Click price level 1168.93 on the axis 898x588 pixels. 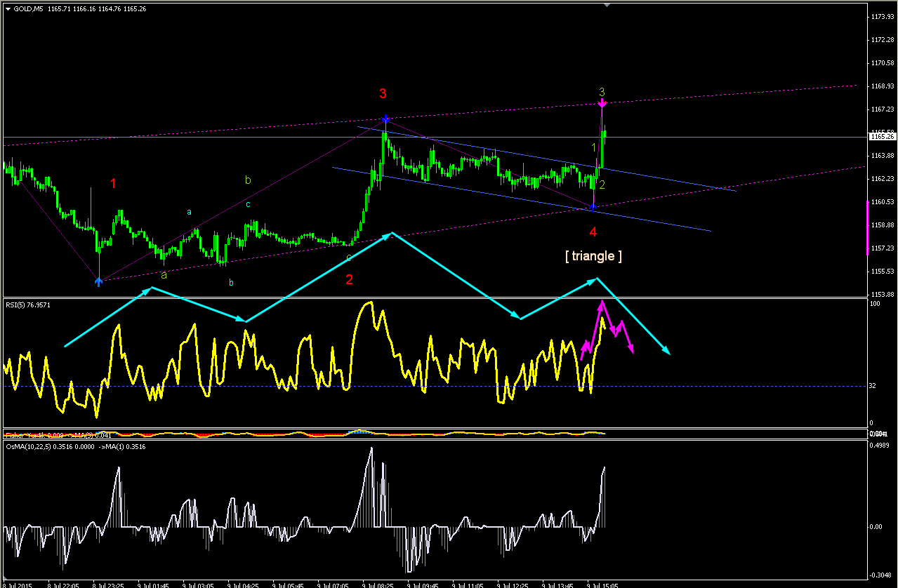pos(882,86)
